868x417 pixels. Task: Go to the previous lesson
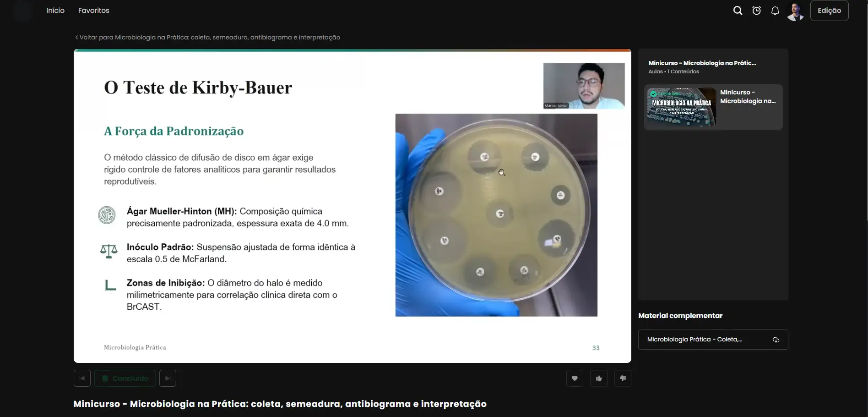pos(82,378)
